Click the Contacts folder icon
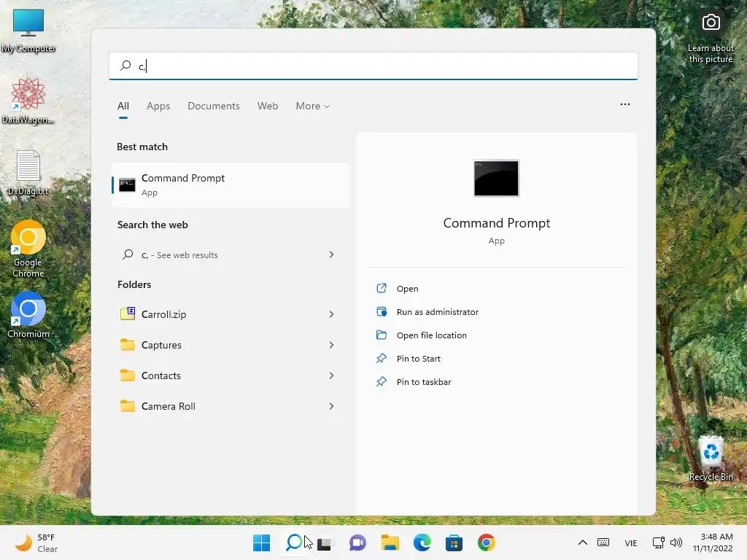The image size is (747, 560). (x=127, y=376)
